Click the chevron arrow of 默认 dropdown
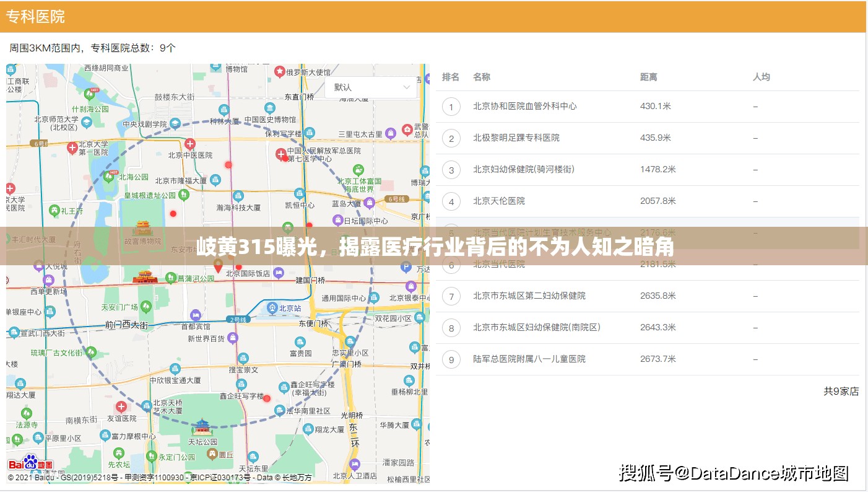The image size is (868, 492). tap(407, 87)
